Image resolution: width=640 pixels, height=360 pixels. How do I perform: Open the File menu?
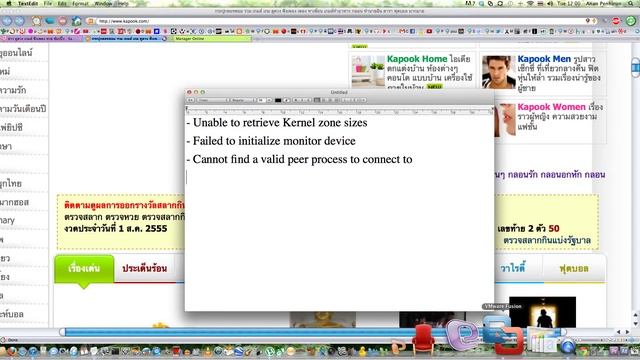click(x=48, y=3)
